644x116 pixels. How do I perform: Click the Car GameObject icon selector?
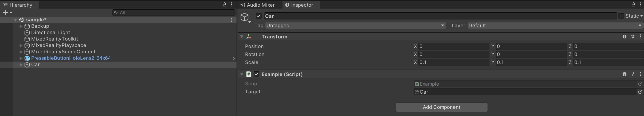click(x=245, y=17)
